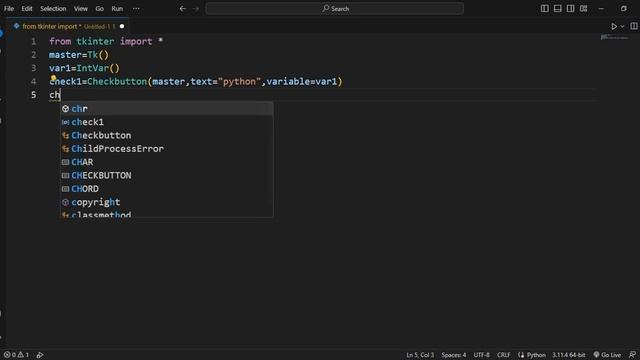640x360 pixels.
Task: Select interpreter 3.11.4 64-bit
Action: tap(569, 355)
